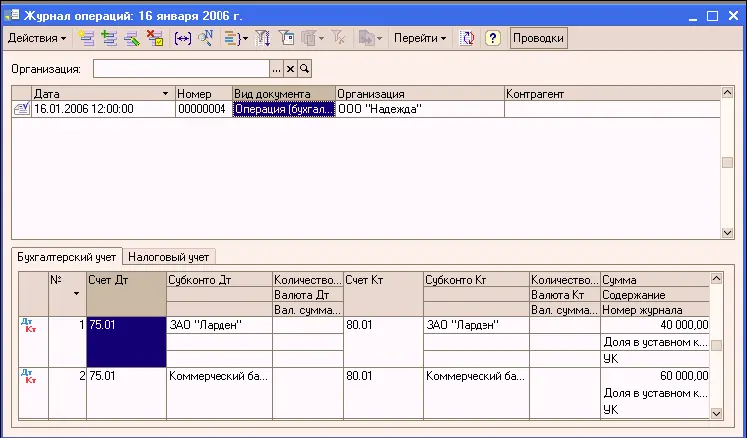Open the Help question mark icon

pos(492,38)
